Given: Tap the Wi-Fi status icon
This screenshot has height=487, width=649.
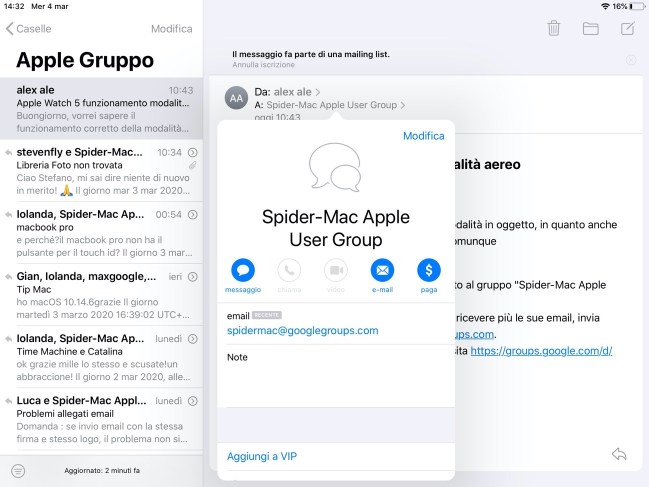Looking at the screenshot, I should [605, 6].
